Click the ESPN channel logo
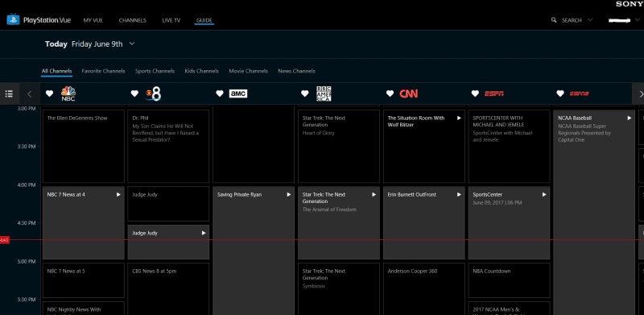Image resolution: width=644 pixels, height=315 pixels. [x=494, y=93]
